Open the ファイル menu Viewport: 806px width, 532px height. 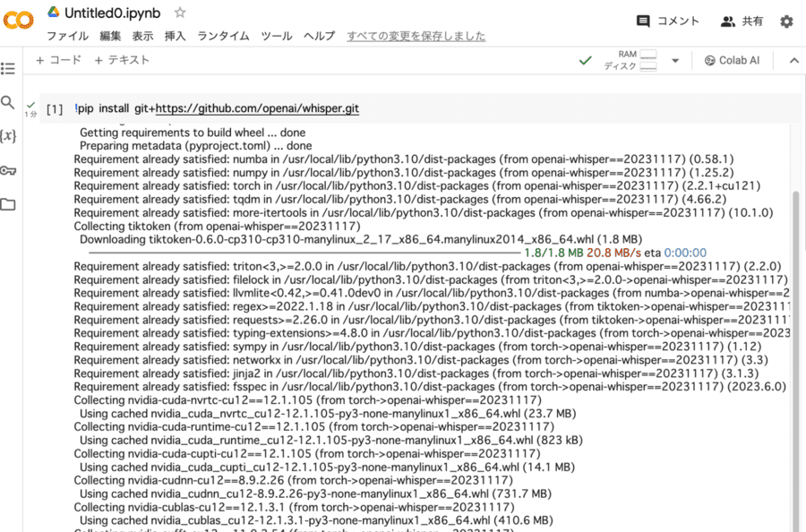67,37
